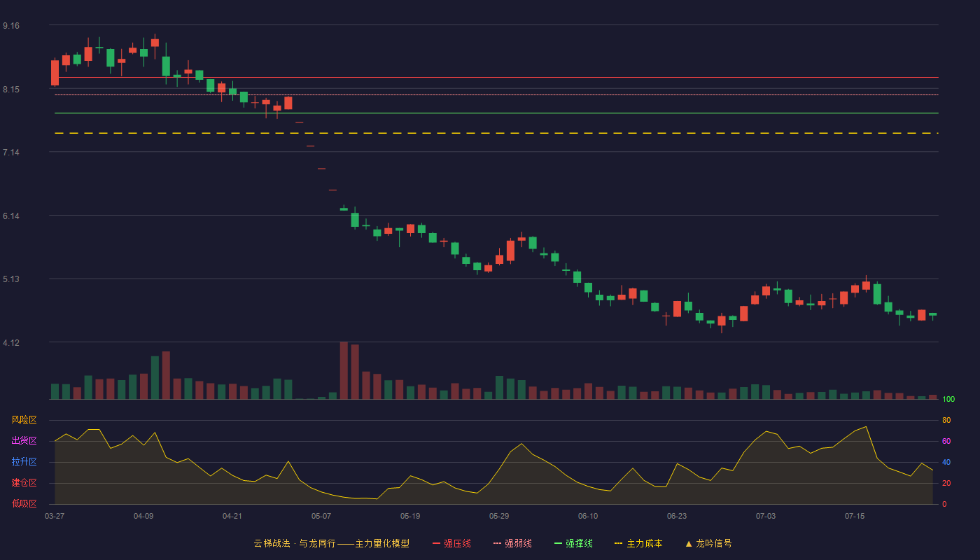The width and height of the screenshot is (980, 560).
Task: Click the 云梯战法 主力量化模型 legend title
Action: pos(331,543)
